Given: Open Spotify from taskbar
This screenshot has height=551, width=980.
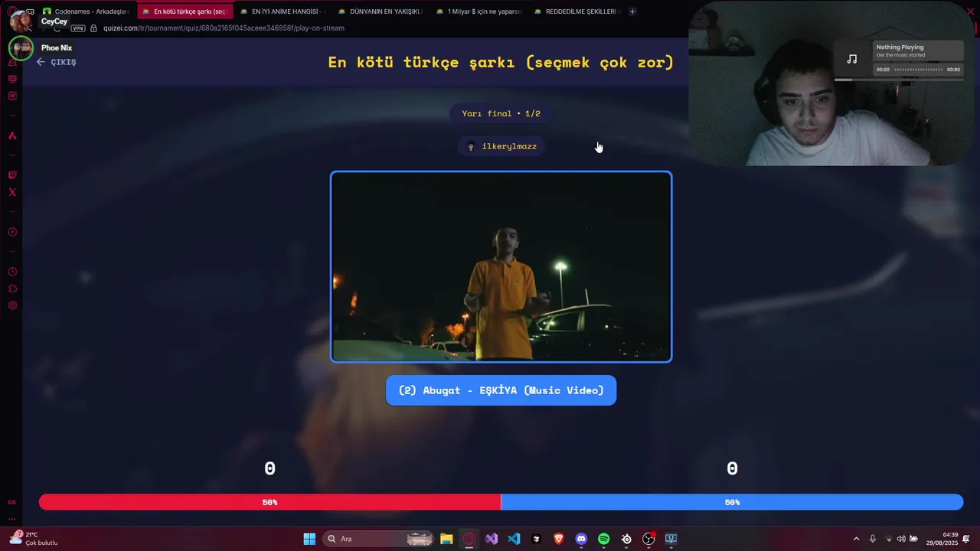Looking at the screenshot, I should 603,539.
